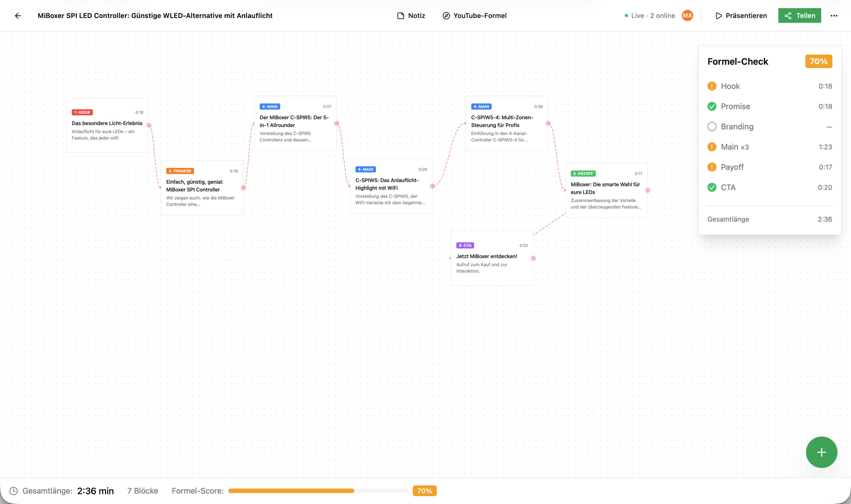
Task: Click the 4·MAIN tag on C-SPIR5 card
Action: (x=270, y=107)
